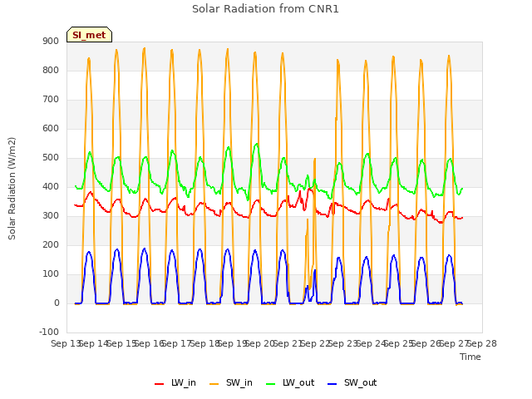Image resolution: width=532 pixels, height=399 pixels.
Task: Click the SI_met annotation label
Action: click(89, 35)
